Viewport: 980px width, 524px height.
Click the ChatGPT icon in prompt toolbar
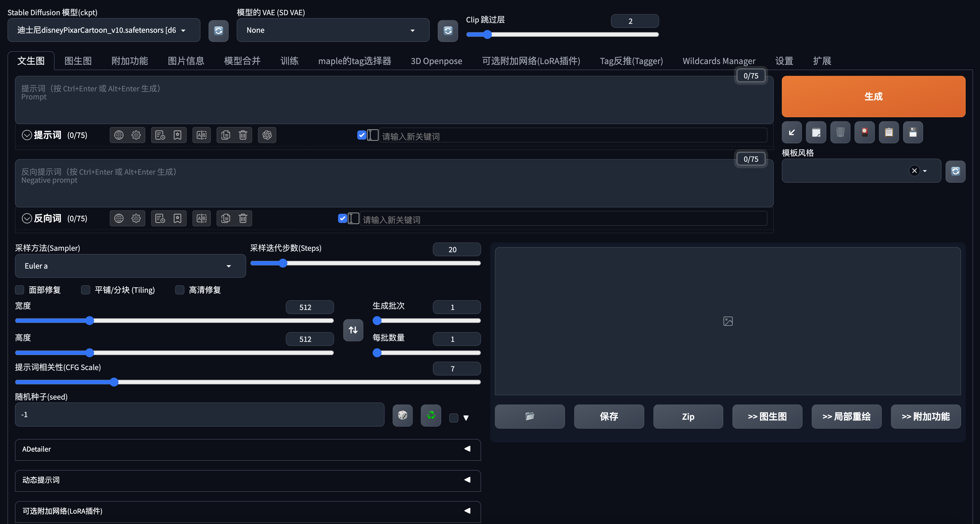267,135
